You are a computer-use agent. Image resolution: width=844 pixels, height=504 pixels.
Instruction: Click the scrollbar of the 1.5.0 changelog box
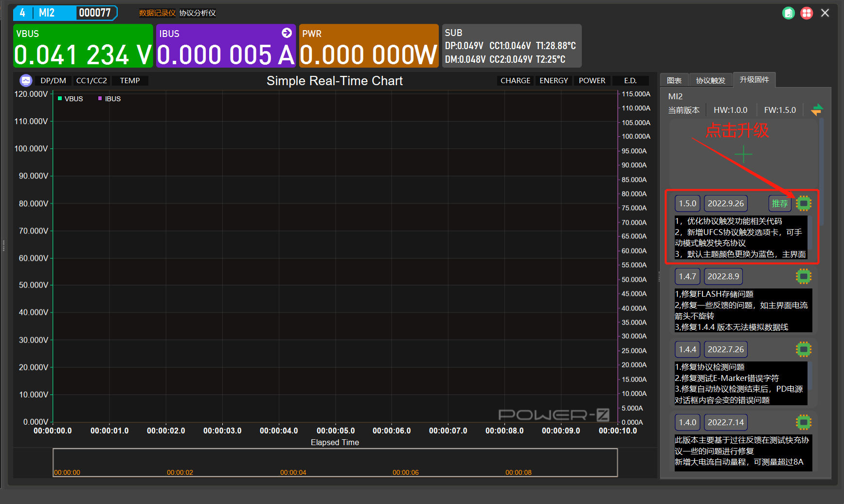pyautogui.click(x=810, y=232)
